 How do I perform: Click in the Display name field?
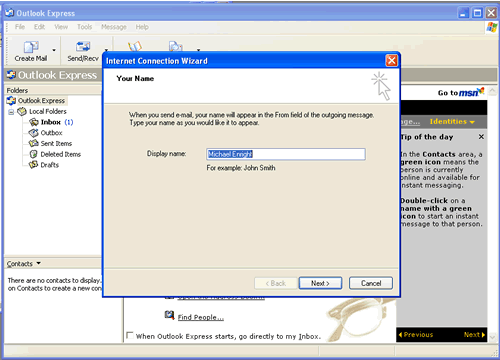pos(286,154)
